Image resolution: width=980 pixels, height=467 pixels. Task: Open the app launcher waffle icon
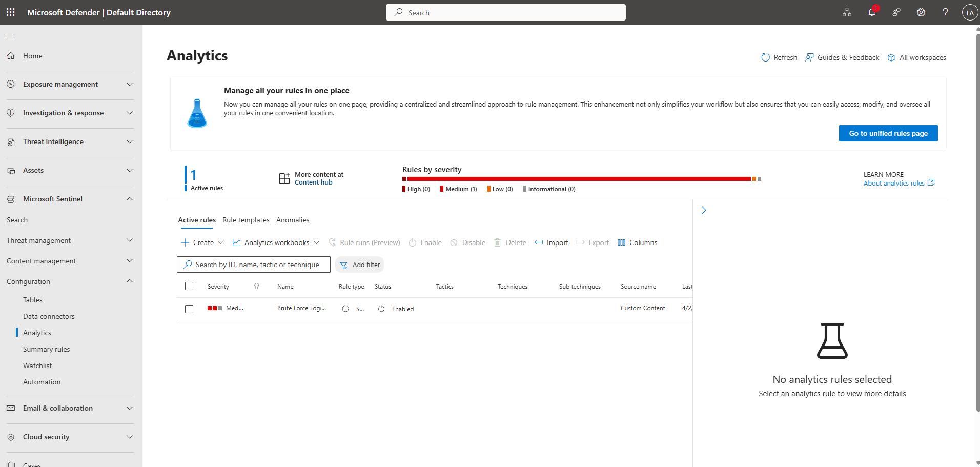point(11,12)
